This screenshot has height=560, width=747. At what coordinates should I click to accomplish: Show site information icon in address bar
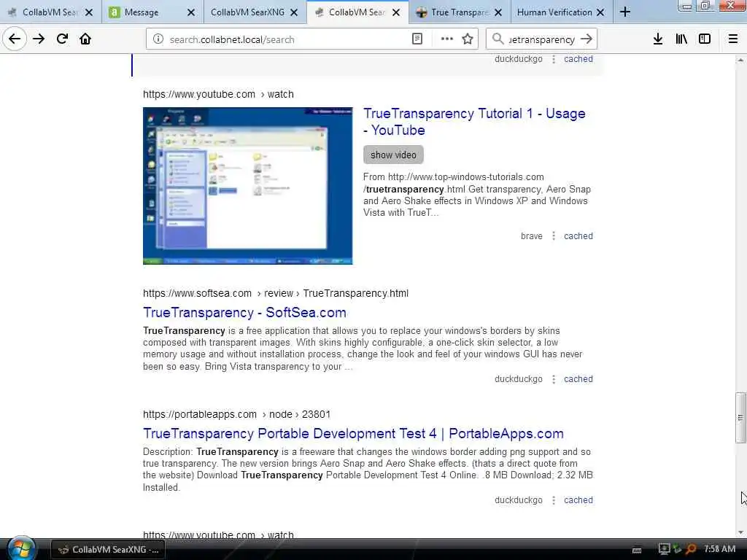click(x=158, y=39)
